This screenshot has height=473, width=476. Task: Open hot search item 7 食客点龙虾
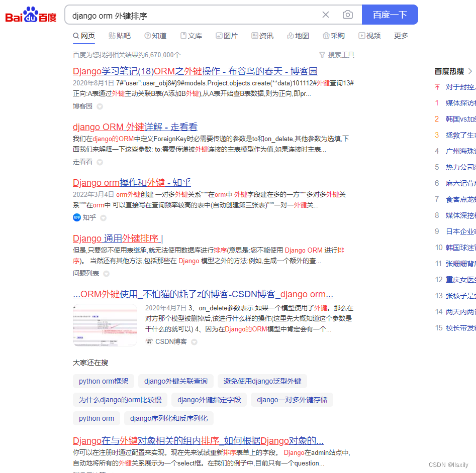(x=460, y=199)
